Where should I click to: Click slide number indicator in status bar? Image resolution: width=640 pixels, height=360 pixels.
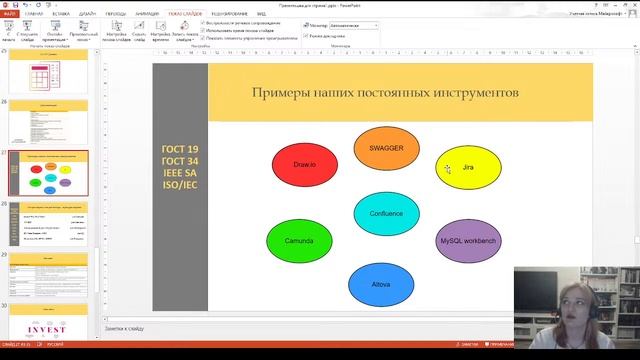tap(16, 344)
